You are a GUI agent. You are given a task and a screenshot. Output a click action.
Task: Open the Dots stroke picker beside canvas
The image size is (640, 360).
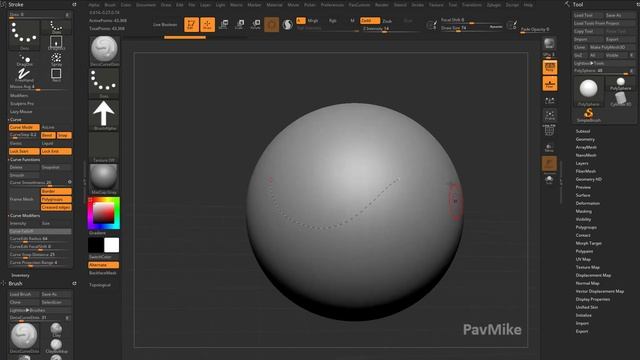click(x=104, y=83)
